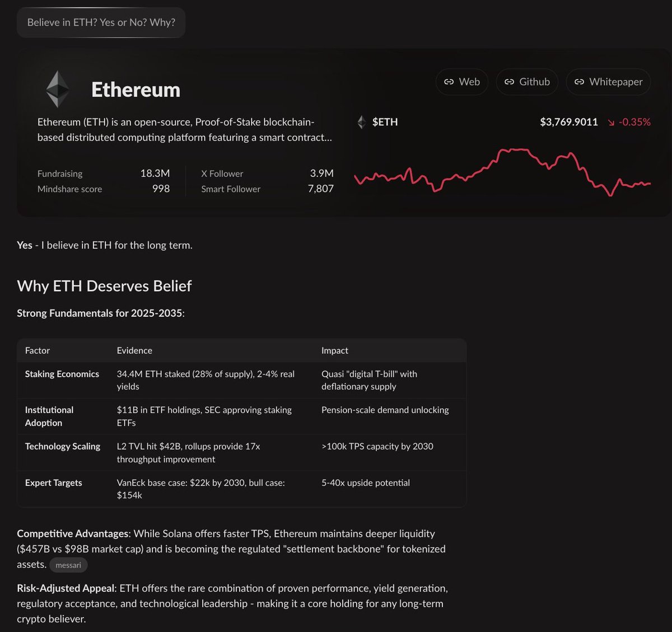
Task: Click the Technology Scaling row label
Action: tap(63, 446)
